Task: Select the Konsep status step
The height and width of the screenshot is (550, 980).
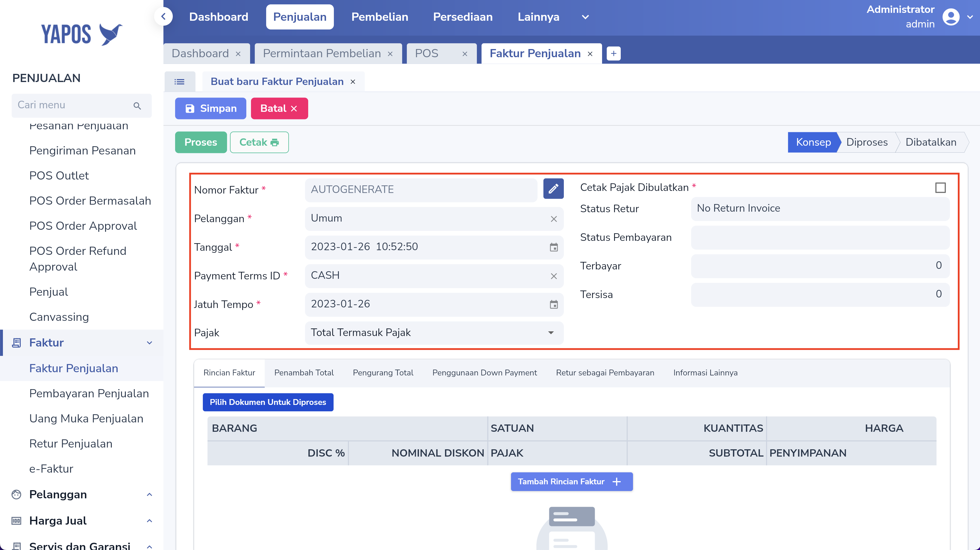Action: (x=813, y=142)
